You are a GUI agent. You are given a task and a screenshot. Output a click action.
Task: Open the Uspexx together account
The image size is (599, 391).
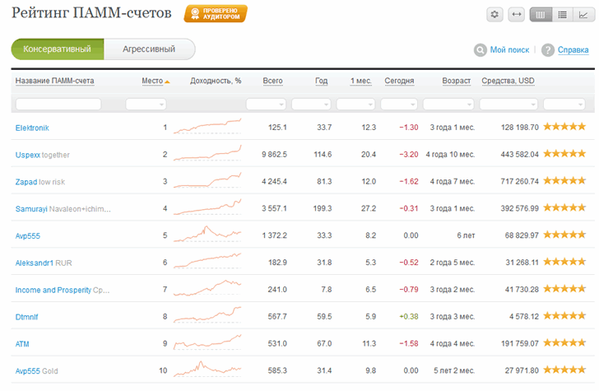[x=42, y=155]
